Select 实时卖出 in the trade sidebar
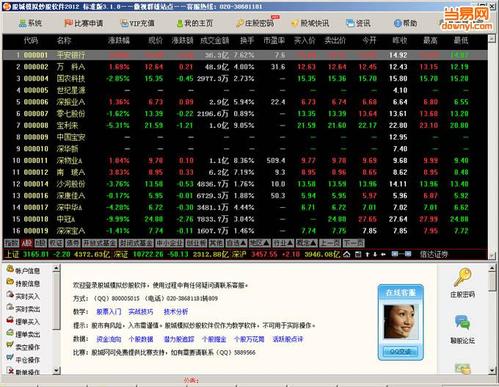The image size is (499, 387). coord(23,308)
